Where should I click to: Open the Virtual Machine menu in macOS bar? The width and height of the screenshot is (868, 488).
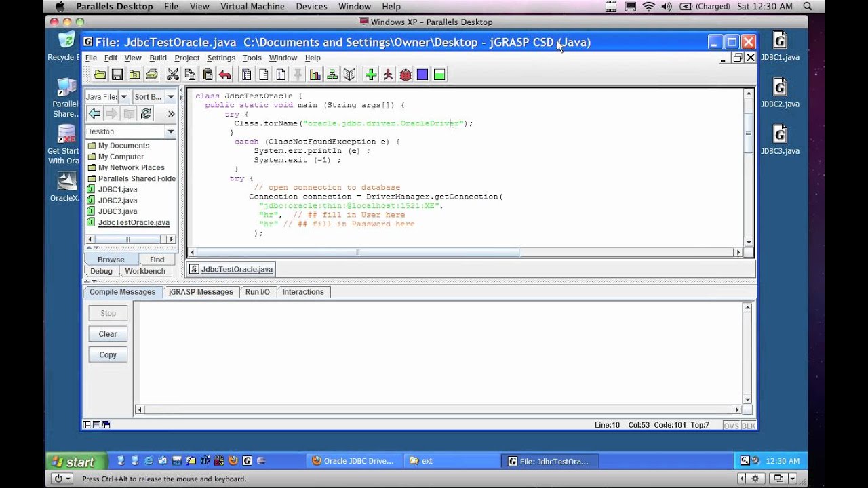pos(252,7)
